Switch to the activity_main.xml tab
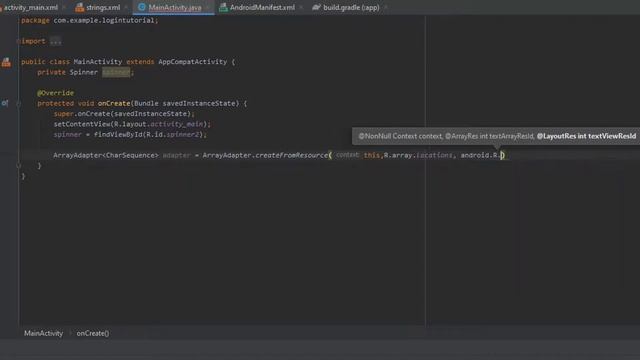640x360 pixels. click(31, 7)
